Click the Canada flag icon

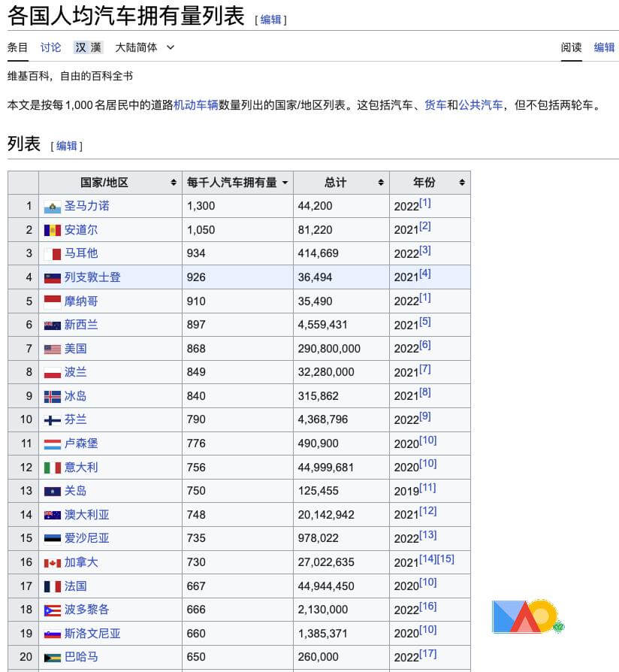point(52,563)
